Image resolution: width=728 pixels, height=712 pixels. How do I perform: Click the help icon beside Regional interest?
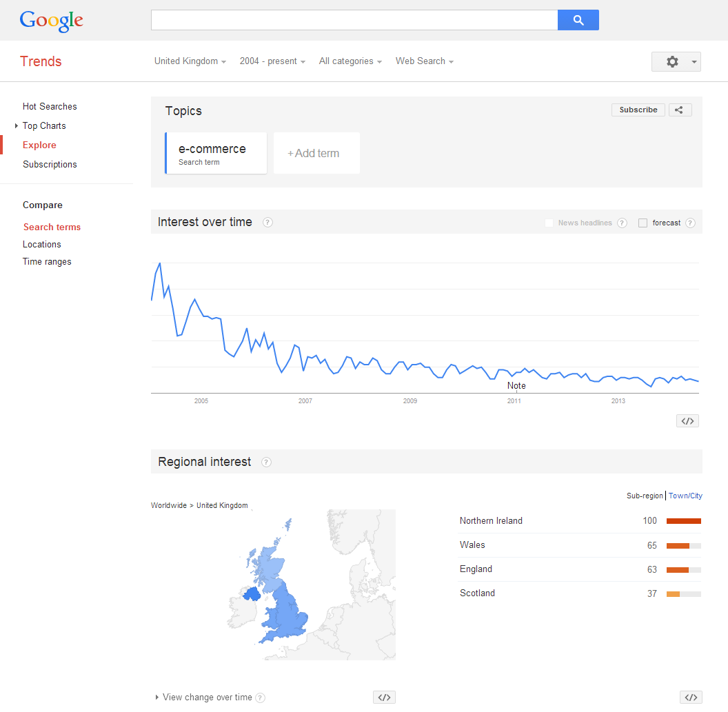point(266,462)
